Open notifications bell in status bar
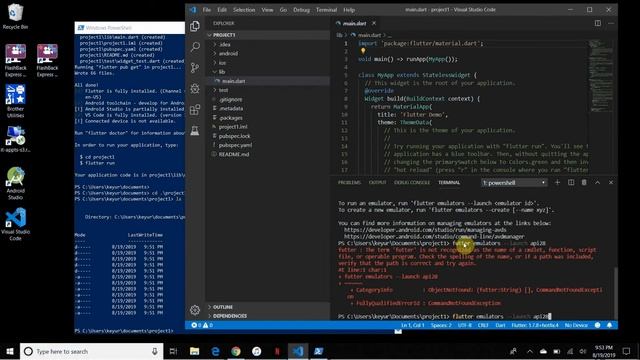 pyautogui.click(x=609, y=325)
